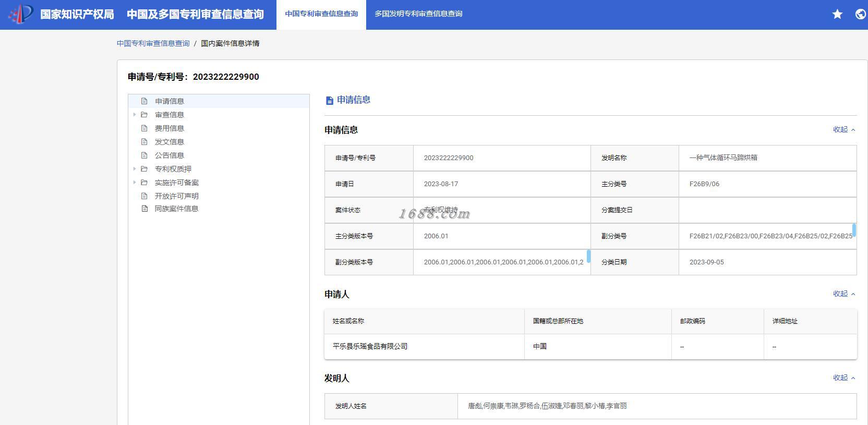Collapse the 申请人 section with 收起
The width and height of the screenshot is (868, 425).
click(x=844, y=294)
